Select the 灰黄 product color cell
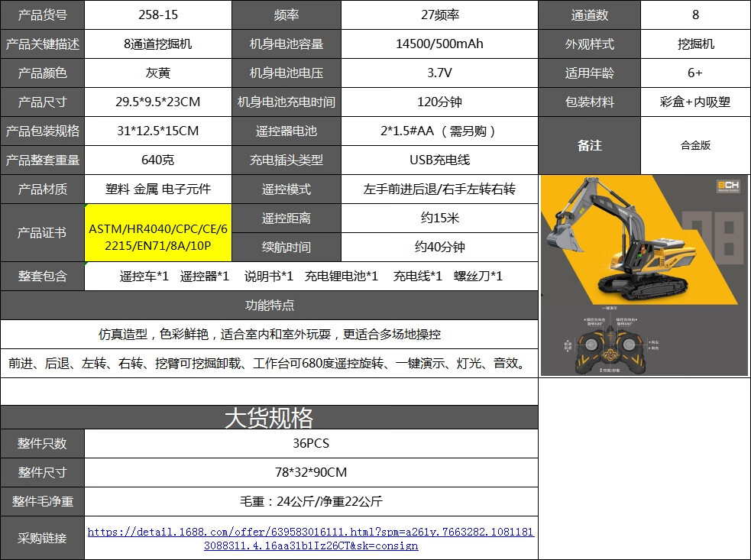751x560 pixels. [x=158, y=73]
